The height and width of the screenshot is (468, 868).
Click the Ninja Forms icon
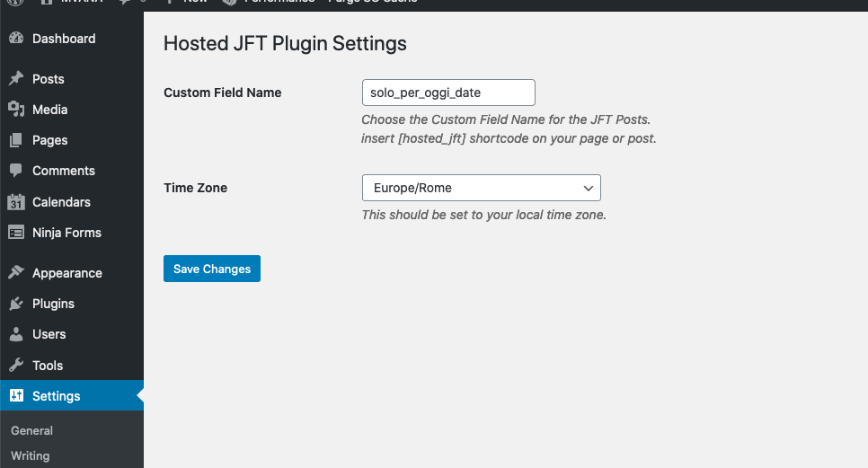coord(16,233)
